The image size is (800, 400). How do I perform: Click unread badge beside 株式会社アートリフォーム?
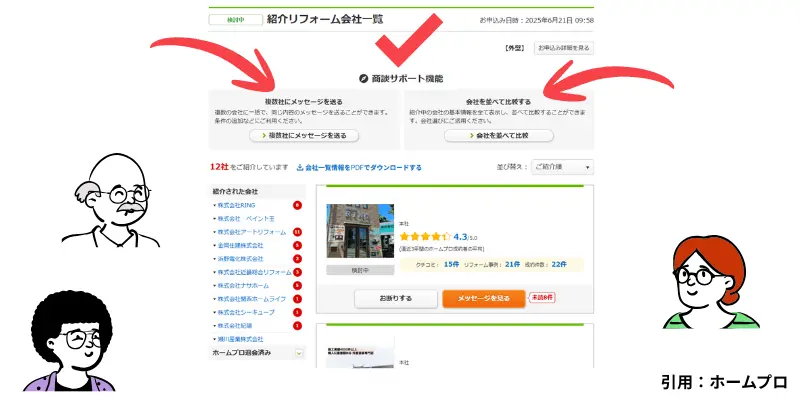click(x=297, y=232)
